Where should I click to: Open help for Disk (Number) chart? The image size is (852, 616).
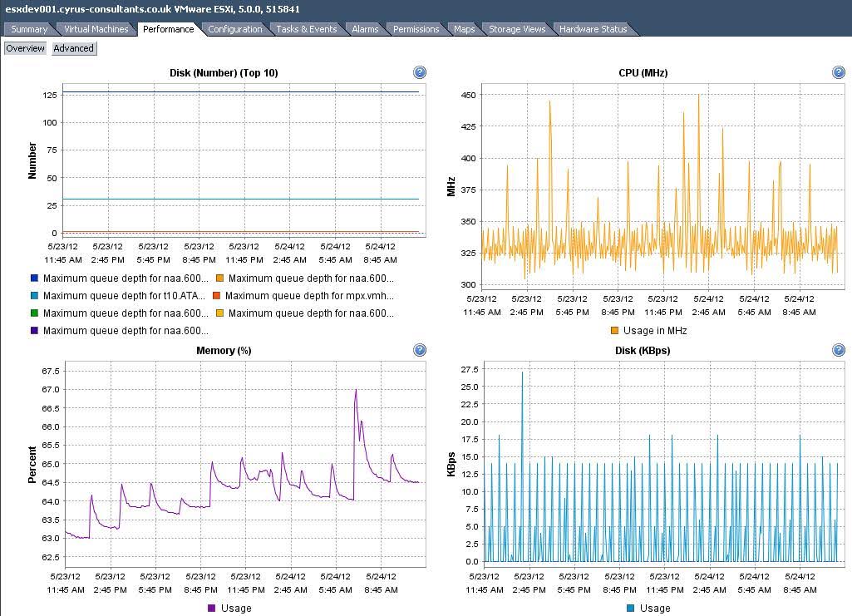(420, 72)
